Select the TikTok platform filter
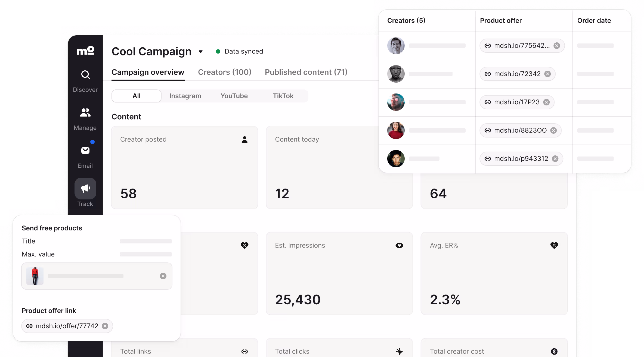The height and width of the screenshot is (357, 644). pos(283,96)
